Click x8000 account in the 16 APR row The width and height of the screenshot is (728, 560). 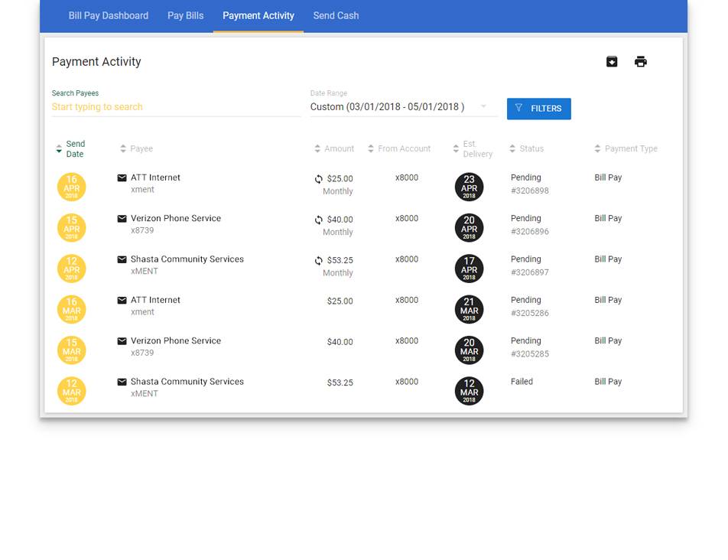pyautogui.click(x=407, y=177)
